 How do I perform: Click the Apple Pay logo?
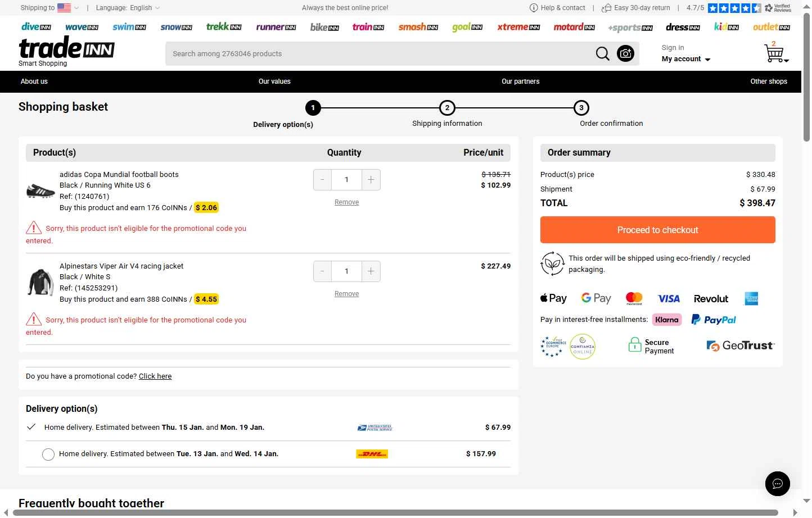pos(553,298)
